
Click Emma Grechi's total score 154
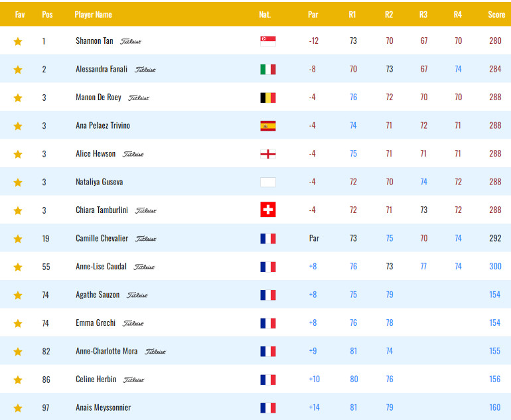[494, 322]
